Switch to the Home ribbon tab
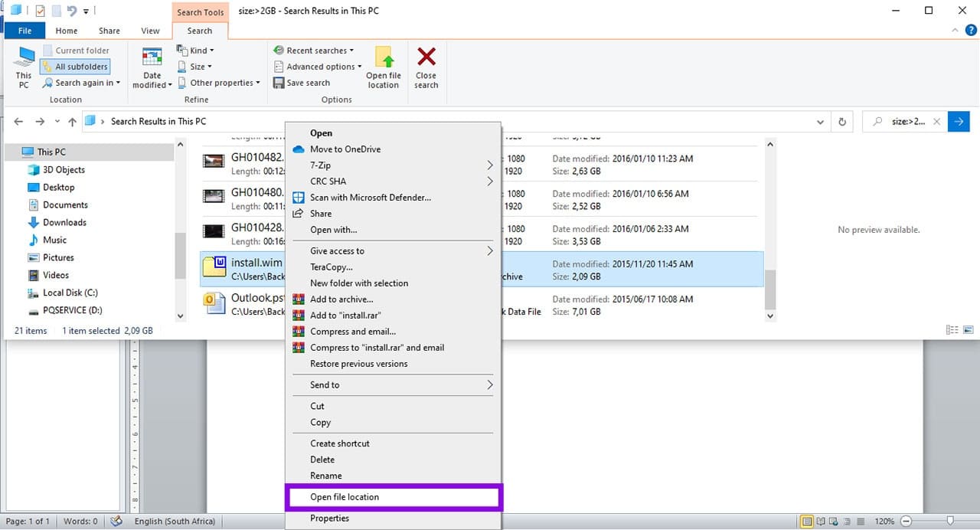 (x=67, y=31)
